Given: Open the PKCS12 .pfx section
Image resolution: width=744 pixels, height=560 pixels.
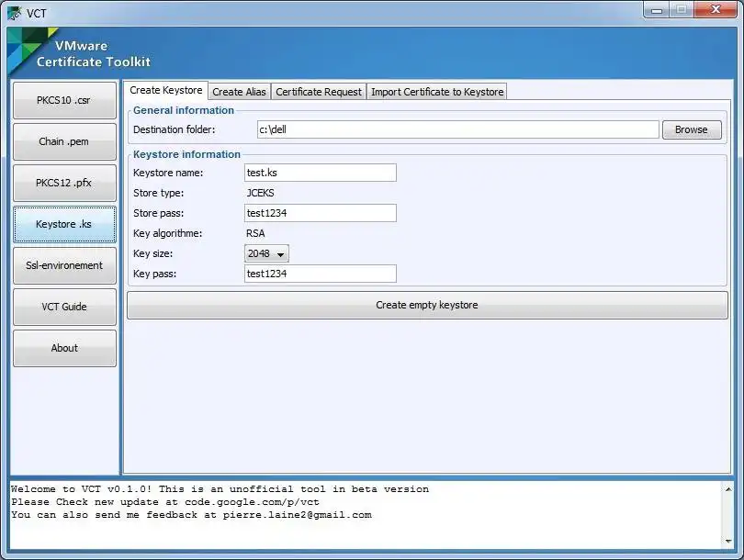Looking at the screenshot, I should point(64,183).
